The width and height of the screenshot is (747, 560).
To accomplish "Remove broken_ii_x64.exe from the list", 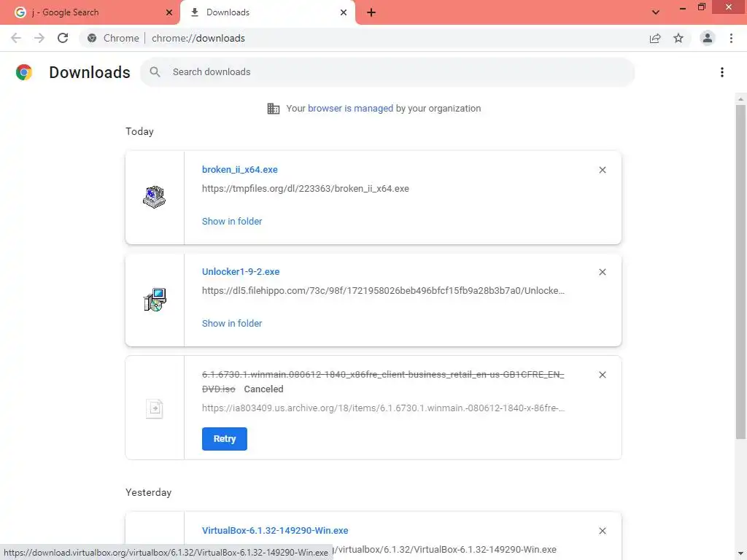I will click(x=603, y=170).
